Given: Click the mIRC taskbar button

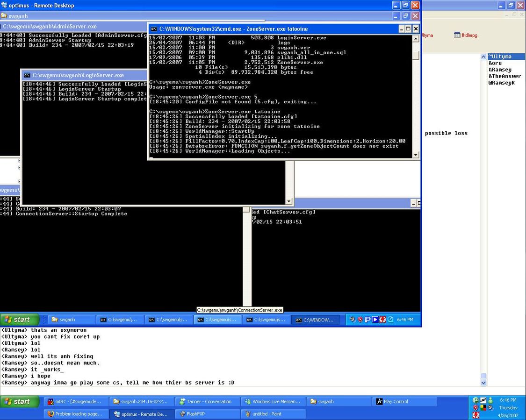Looking at the screenshot, I should point(75,402).
